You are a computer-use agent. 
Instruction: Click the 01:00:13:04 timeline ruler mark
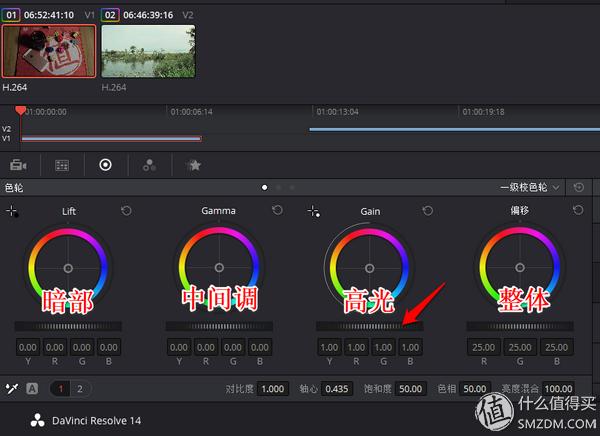pyautogui.click(x=338, y=112)
